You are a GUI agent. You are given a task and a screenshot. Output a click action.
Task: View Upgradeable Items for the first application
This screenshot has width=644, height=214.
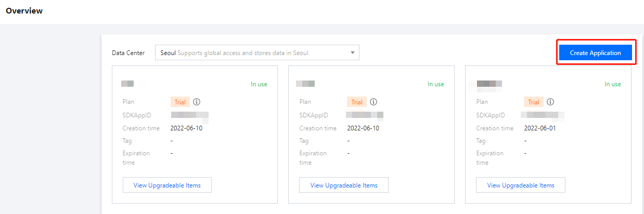167,185
